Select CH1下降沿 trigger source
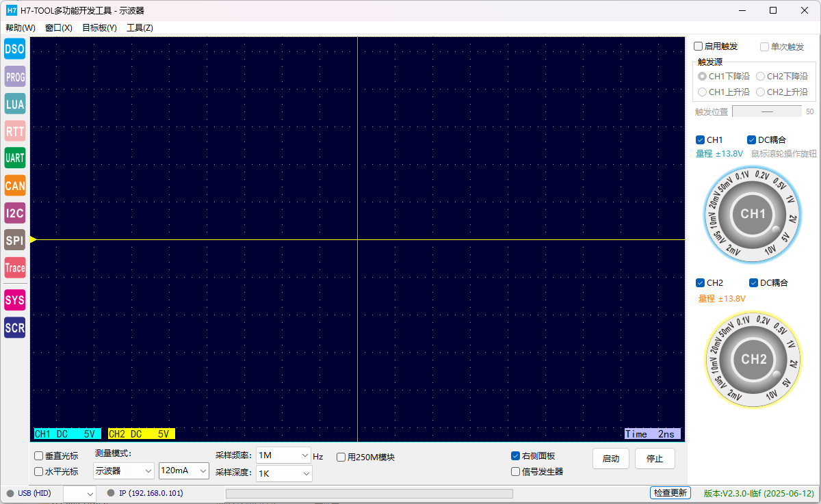This screenshot has width=821, height=504. [723, 77]
